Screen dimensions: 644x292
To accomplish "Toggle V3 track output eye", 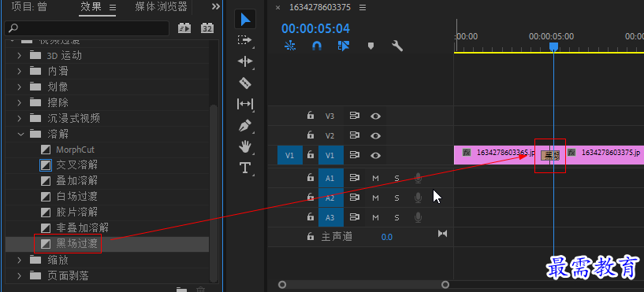I will [x=375, y=116].
